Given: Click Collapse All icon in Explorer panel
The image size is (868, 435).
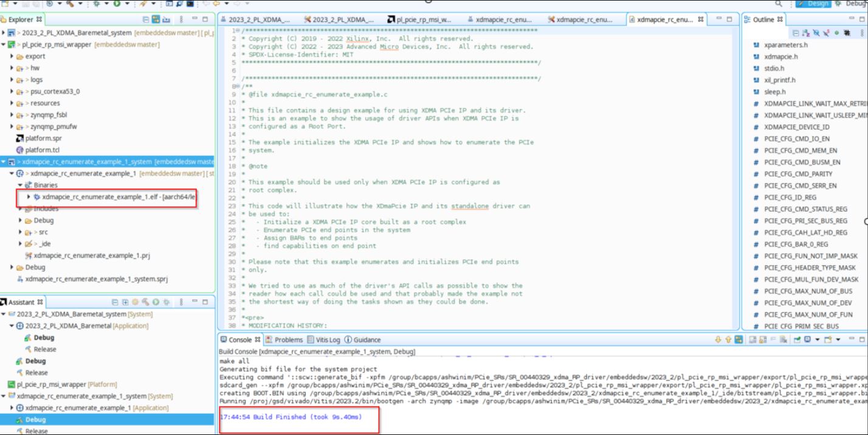Looking at the screenshot, I should tap(145, 19).
